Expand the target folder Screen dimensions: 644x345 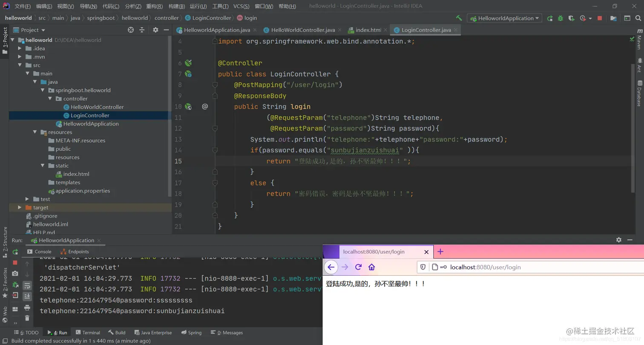pyautogui.click(x=20, y=208)
